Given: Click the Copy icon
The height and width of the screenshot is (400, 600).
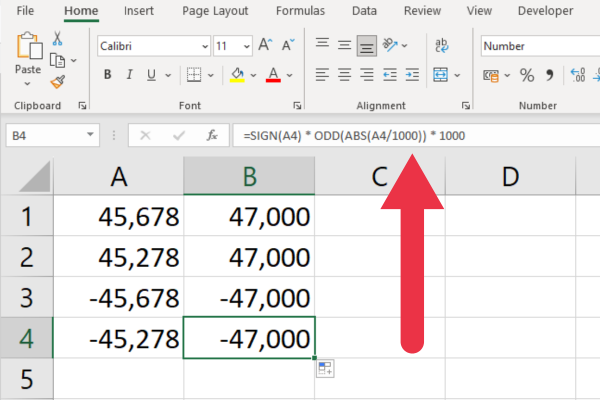Looking at the screenshot, I should pyautogui.click(x=57, y=60).
